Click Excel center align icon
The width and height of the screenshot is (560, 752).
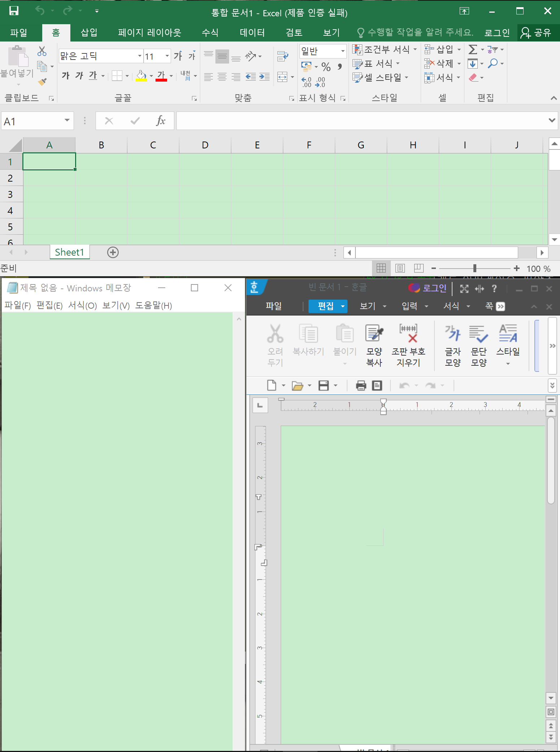pyautogui.click(x=222, y=77)
